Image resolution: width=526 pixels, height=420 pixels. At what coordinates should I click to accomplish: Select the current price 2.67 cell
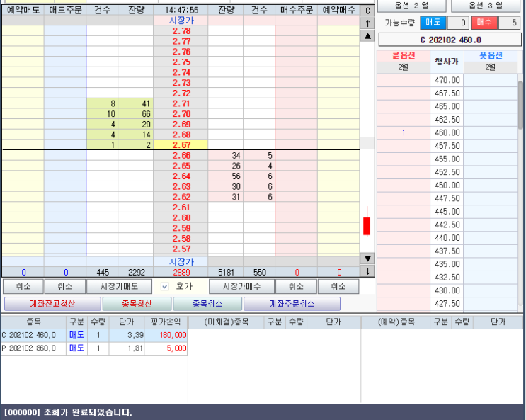click(181, 145)
